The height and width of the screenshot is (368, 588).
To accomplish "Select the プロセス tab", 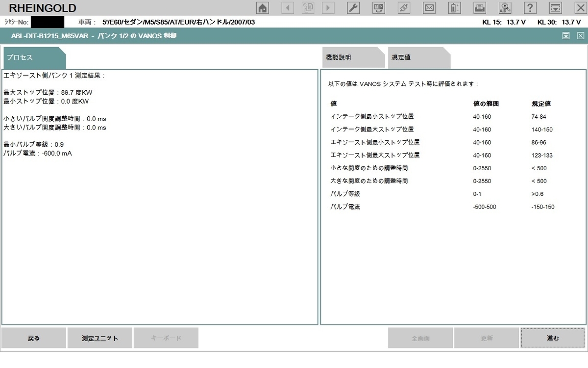I will 34,58.
